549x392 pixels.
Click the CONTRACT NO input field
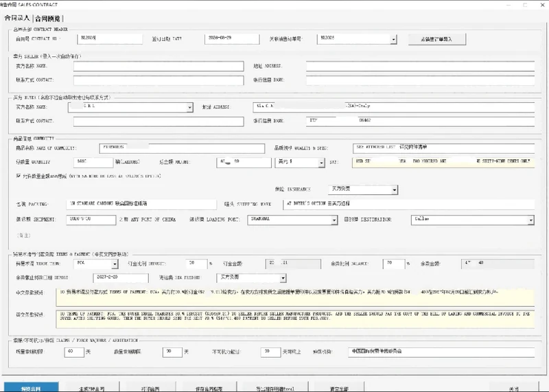[x=110, y=38]
